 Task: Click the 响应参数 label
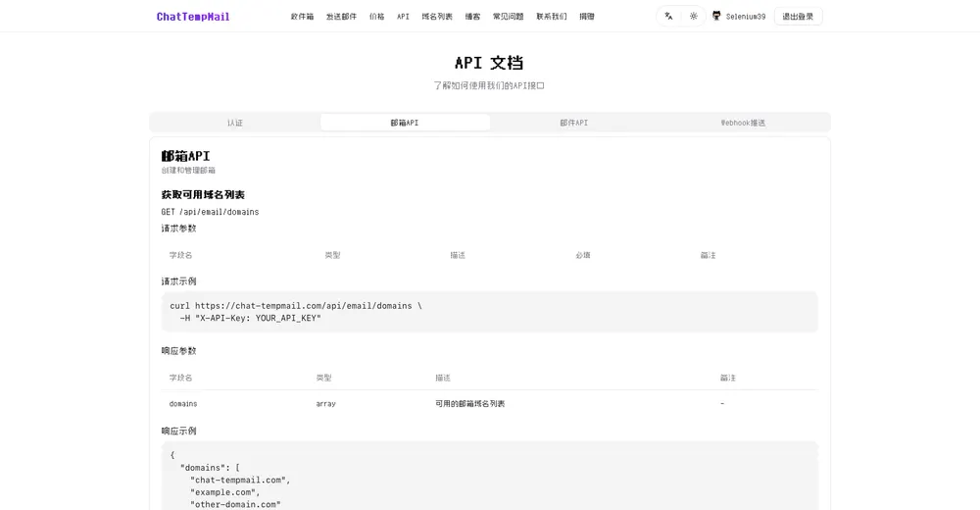coord(178,351)
